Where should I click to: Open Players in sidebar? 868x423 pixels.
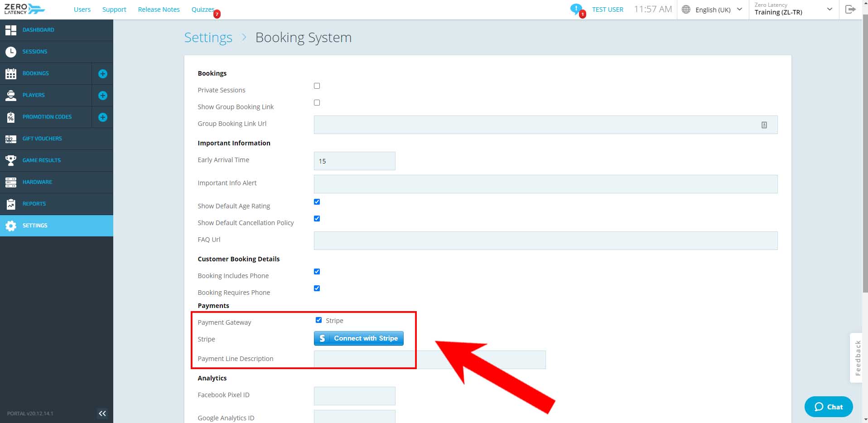point(46,95)
